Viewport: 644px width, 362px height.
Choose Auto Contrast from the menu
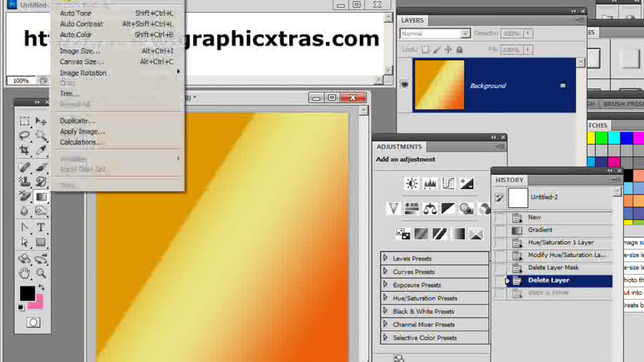click(x=117, y=24)
